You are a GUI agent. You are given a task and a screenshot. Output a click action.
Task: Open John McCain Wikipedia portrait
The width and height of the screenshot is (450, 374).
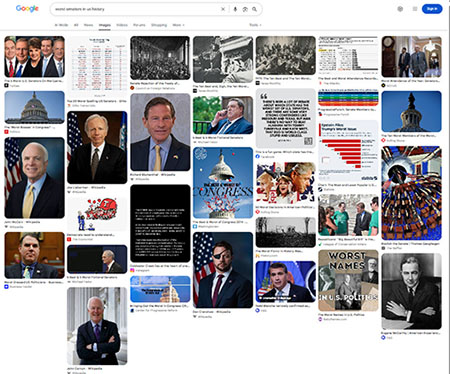tap(34, 178)
